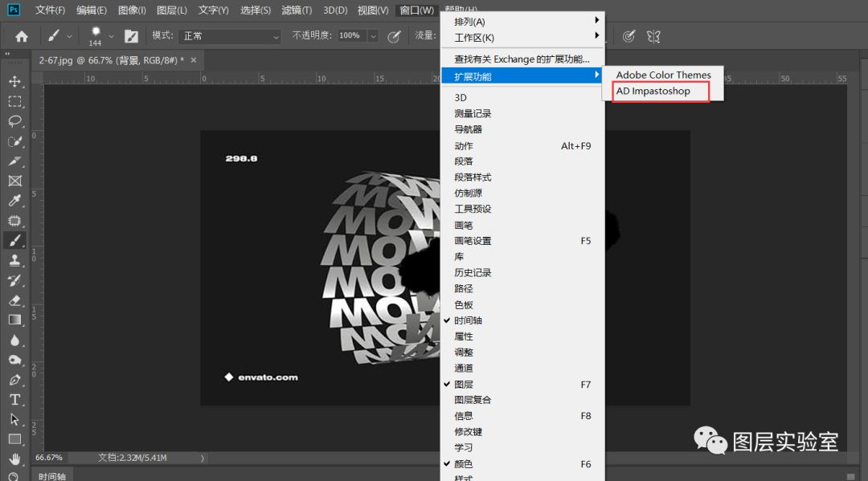Toggle the 导航器 panel menu item
The image size is (868, 481).
[x=522, y=129]
